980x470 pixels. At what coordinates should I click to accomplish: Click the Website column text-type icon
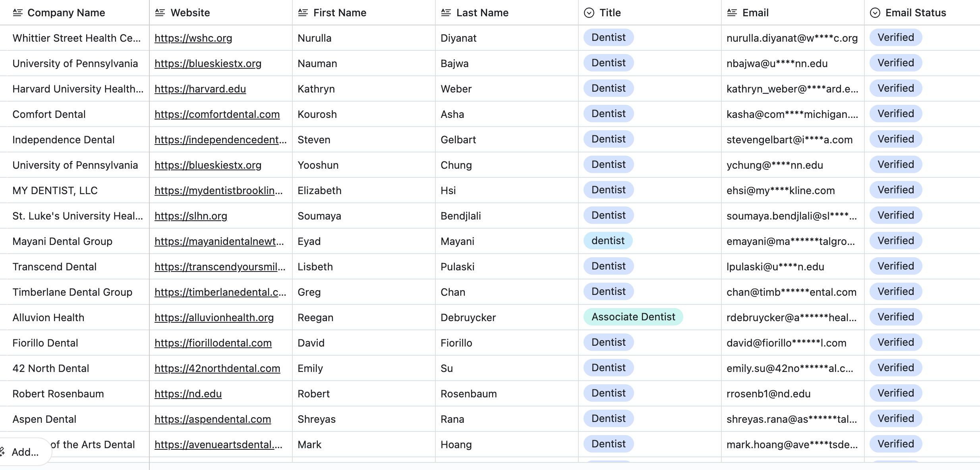(160, 13)
